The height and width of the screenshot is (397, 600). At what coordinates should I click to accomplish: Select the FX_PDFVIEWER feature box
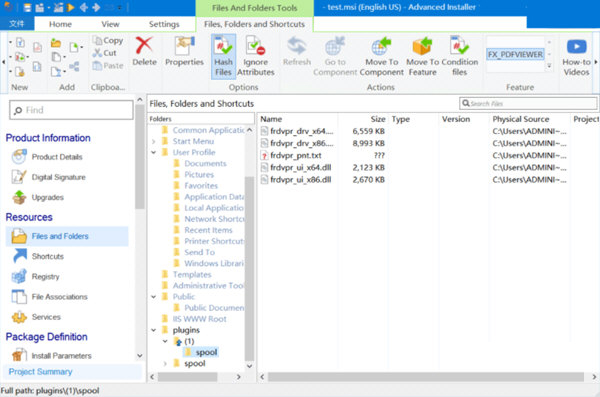pos(515,54)
